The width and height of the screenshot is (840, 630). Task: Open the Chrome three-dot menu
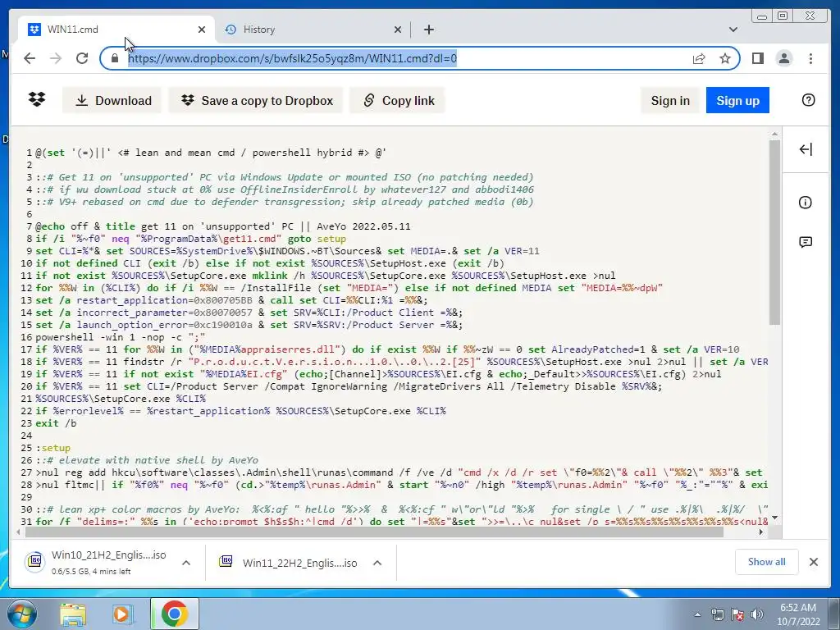pyautogui.click(x=810, y=58)
